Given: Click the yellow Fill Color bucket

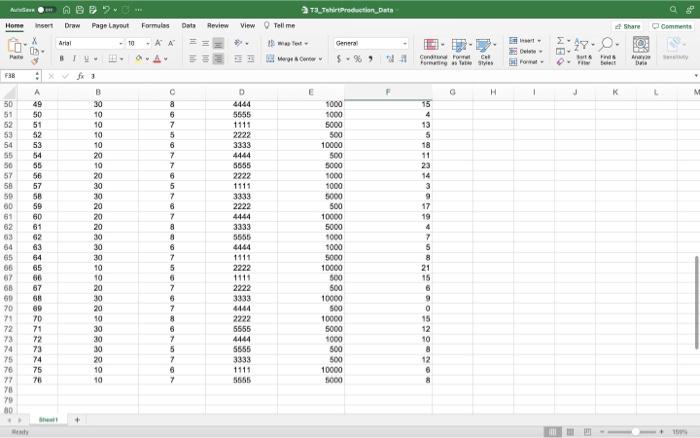Looking at the screenshot, I should click(x=138, y=58).
